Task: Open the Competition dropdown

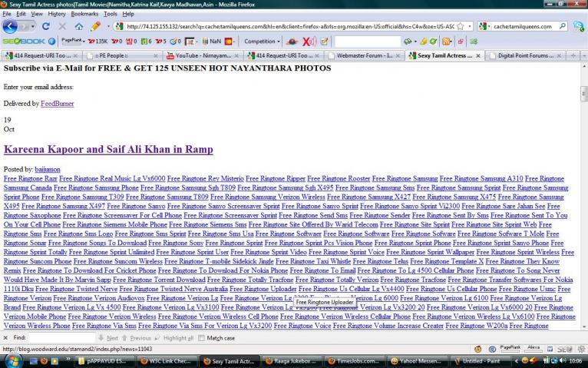Action: click(262, 41)
